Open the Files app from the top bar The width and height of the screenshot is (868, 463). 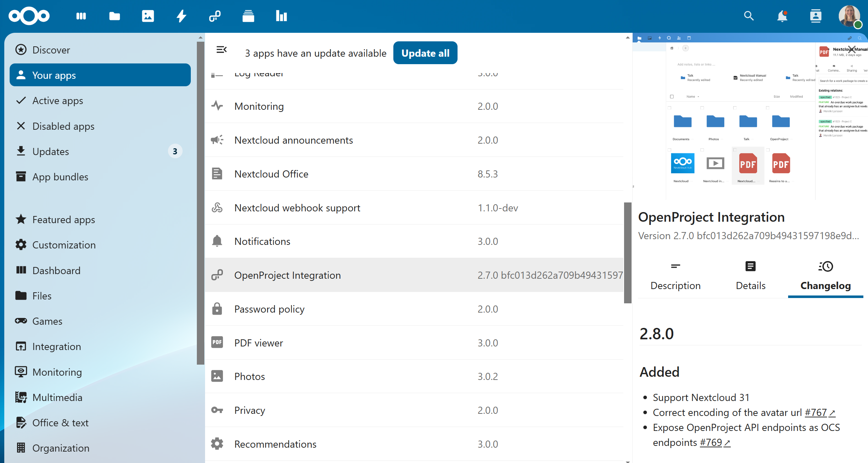tap(114, 16)
